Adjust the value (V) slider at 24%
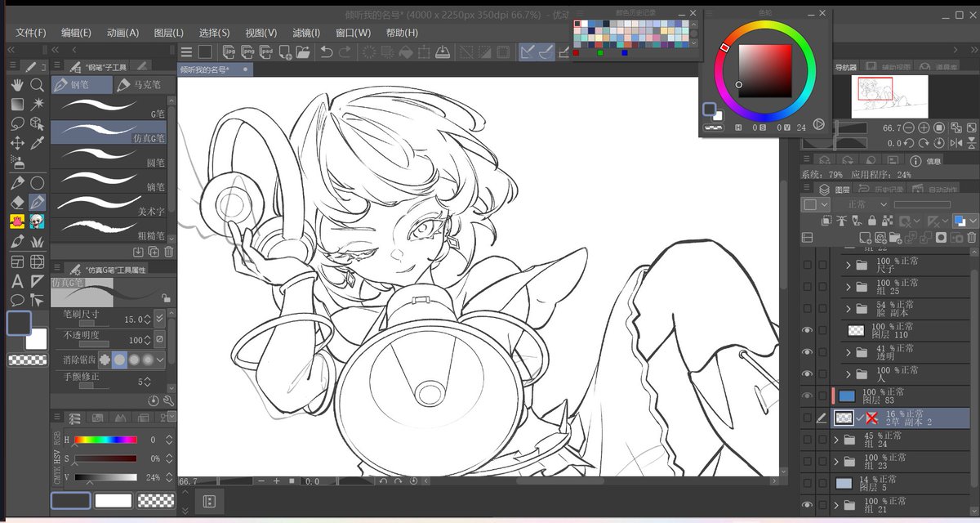The image size is (980, 523). pyautogui.click(x=105, y=477)
